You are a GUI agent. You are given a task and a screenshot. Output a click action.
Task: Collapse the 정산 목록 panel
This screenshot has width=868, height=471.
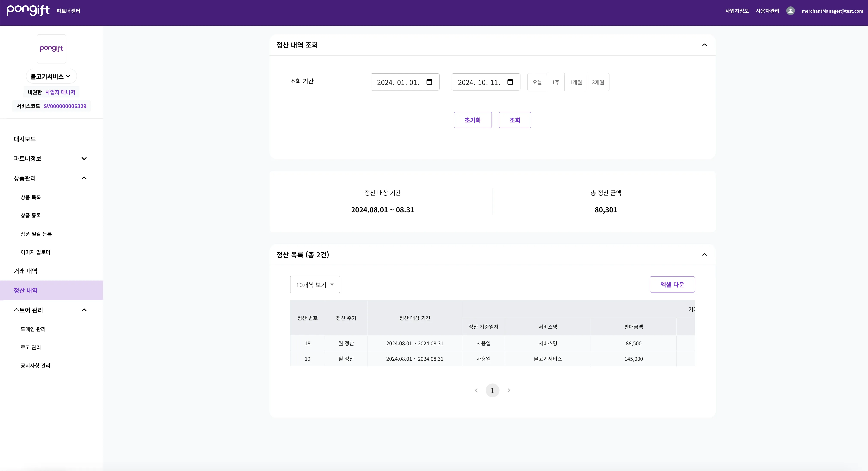click(x=704, y=254)
